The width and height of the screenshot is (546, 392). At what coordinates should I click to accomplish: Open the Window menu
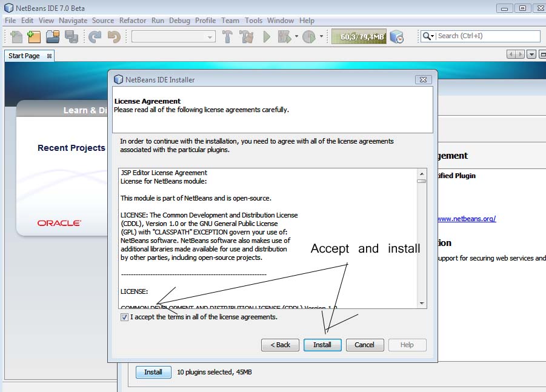(281, 21)
